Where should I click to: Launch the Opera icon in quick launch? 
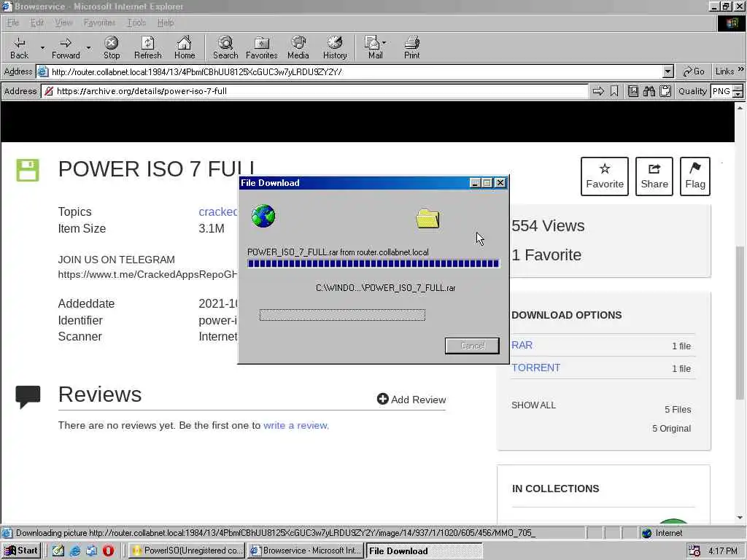point(108,551)
